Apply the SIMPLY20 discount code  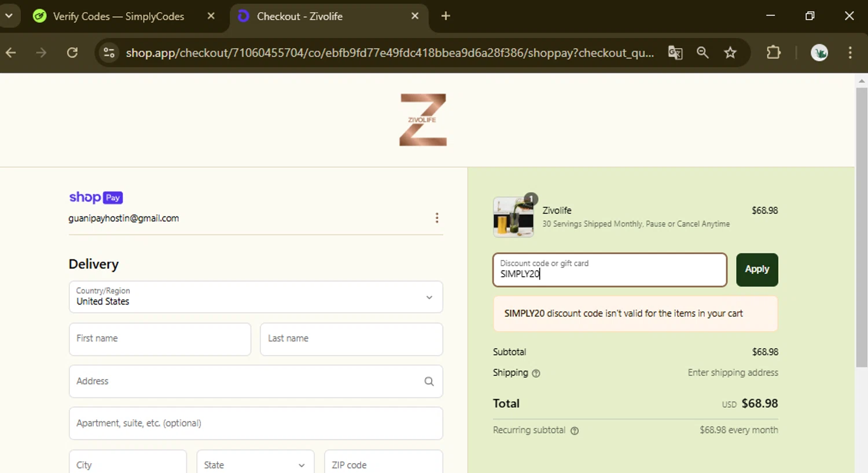(x=757, y=270)
